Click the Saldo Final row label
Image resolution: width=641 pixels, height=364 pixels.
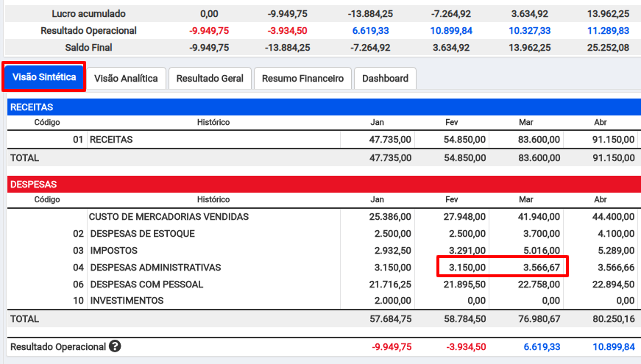coord(89,47)
